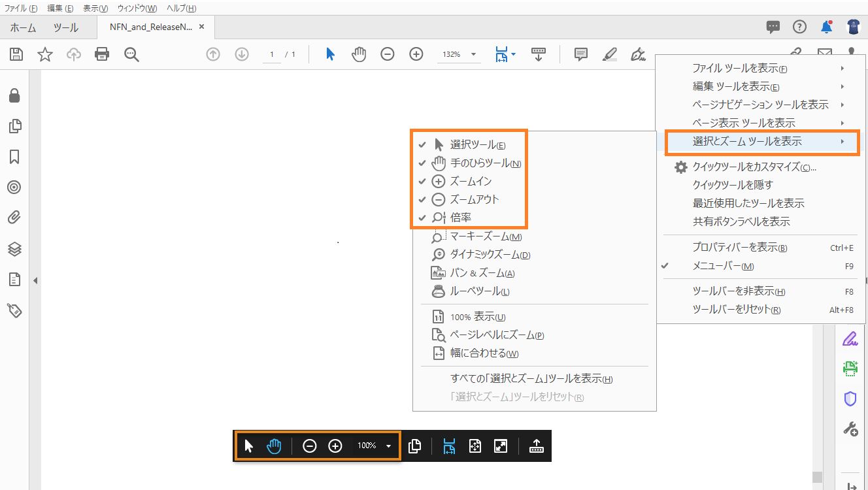Open the 132% zoom level dropdown
868x490 pixels.
[x=459, y=54]
